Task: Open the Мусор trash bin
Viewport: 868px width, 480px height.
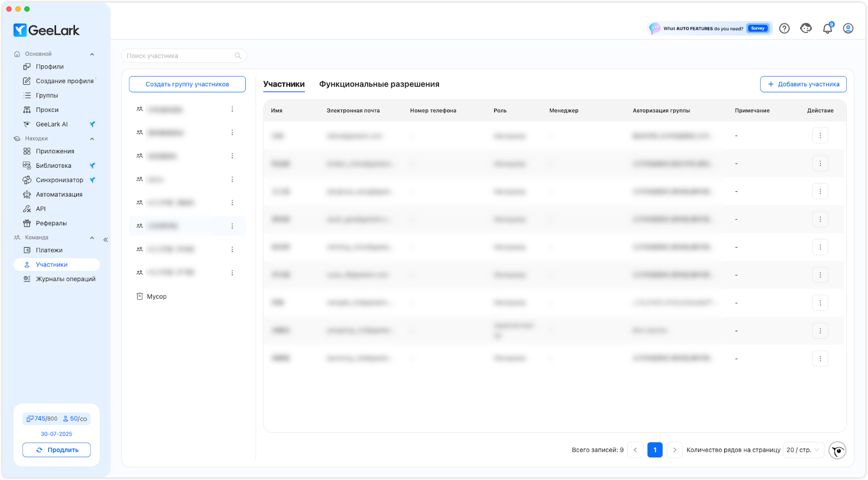Action: (151, 296)
